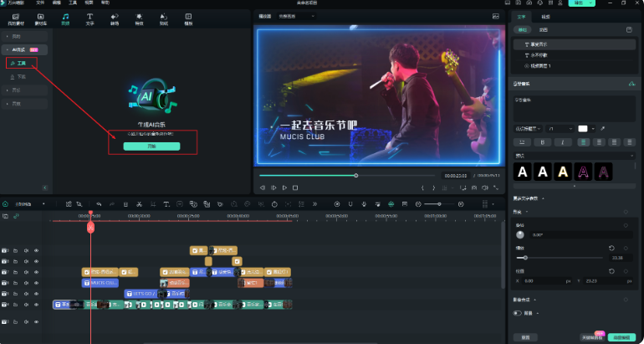This screenshot has height=344, width=644.
Task: Reset the scale value with the circular arrow
Action: point(611,249)
